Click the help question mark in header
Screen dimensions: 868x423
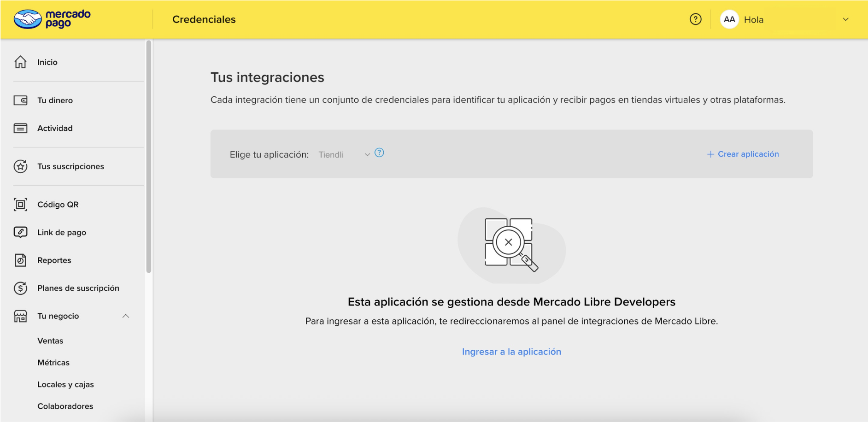coord(695,19)
